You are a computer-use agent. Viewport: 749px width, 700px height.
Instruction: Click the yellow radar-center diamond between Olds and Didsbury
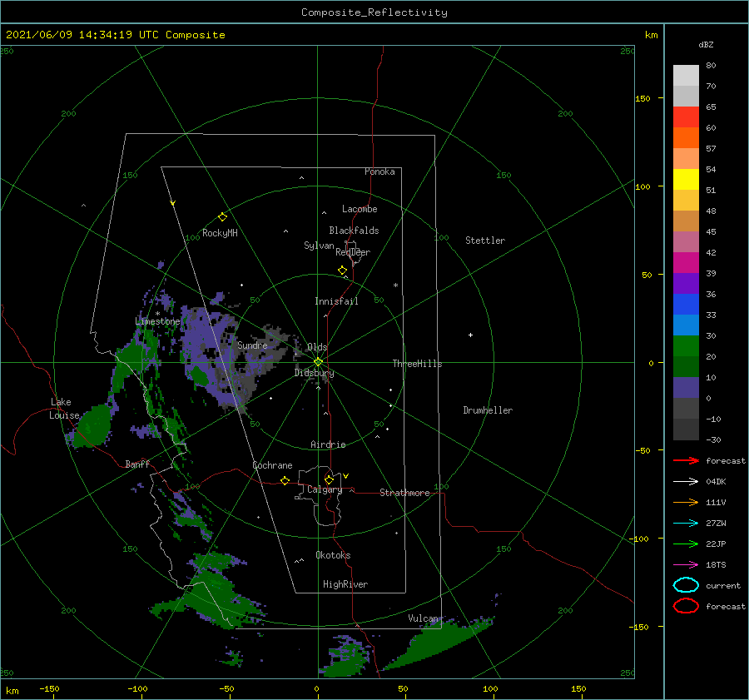[x=318, y=362]
